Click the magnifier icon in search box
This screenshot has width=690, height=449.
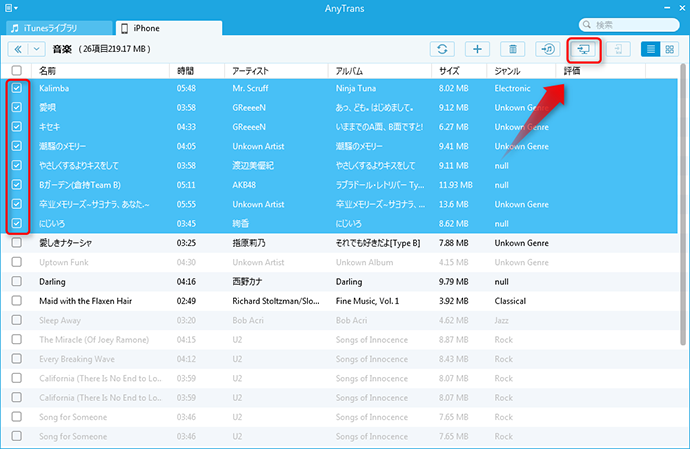click(x=587, y=25)
